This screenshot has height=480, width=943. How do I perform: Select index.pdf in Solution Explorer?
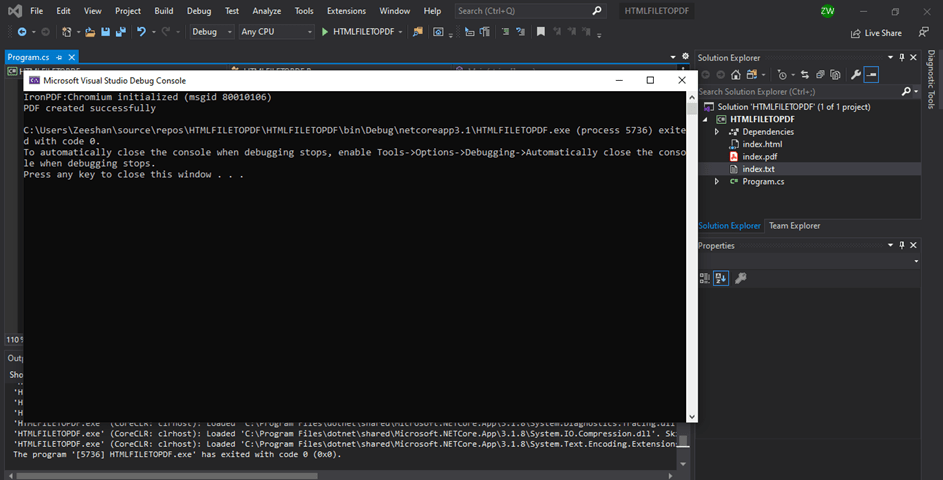click(x=760, y=156)
